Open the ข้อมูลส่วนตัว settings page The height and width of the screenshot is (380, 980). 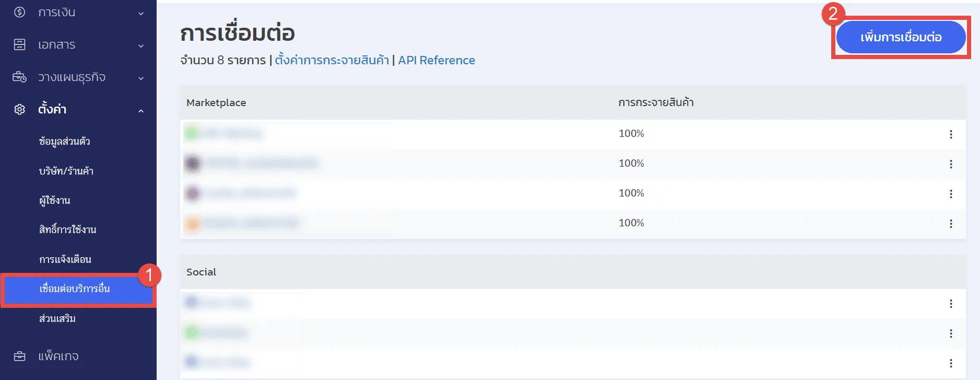[64, 141]
